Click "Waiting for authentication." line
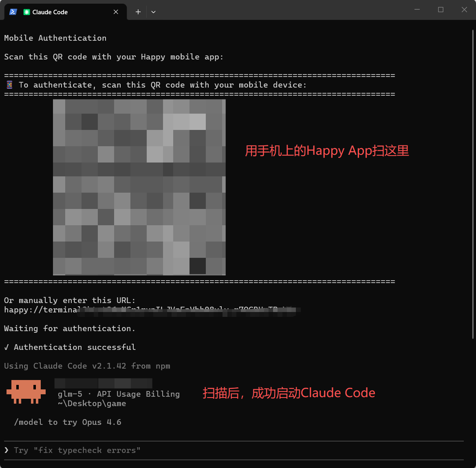476x468 pixels. click(x=70, y=328)
